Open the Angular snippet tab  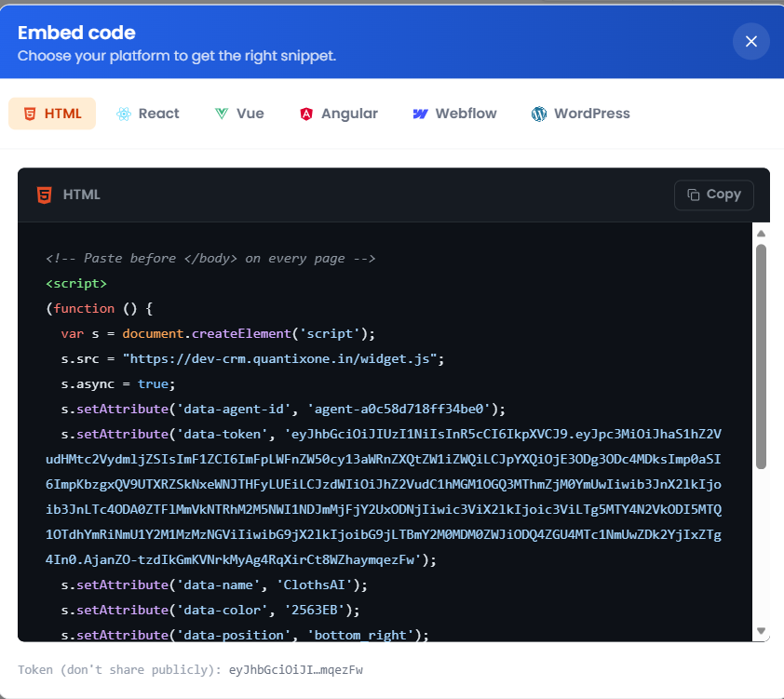(x=339, y=114)
